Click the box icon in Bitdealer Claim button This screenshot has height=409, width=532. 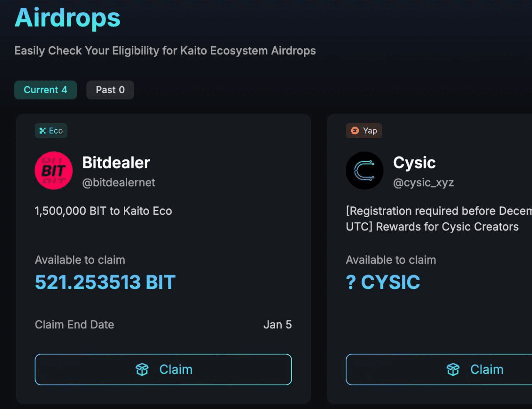coord(142,369)
